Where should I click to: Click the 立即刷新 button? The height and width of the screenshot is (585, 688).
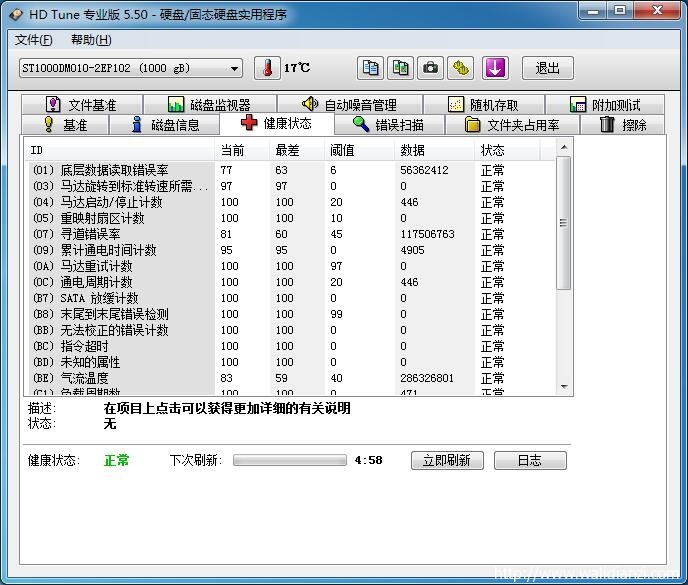coord(447,460)
